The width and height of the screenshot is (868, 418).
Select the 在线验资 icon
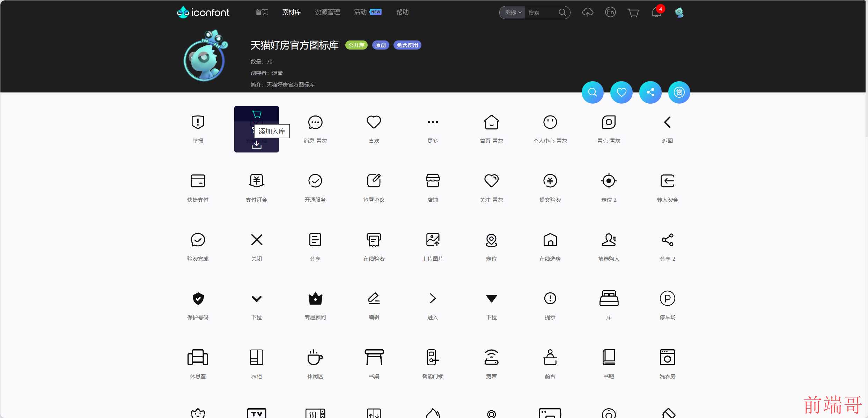pyautogui.click(x=374, y=240)
